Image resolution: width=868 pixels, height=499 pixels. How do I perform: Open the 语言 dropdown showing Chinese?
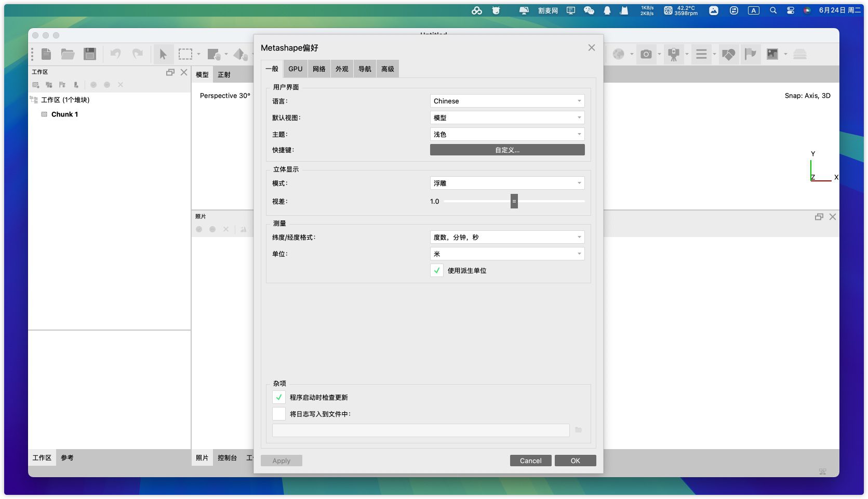coord(507,101)
